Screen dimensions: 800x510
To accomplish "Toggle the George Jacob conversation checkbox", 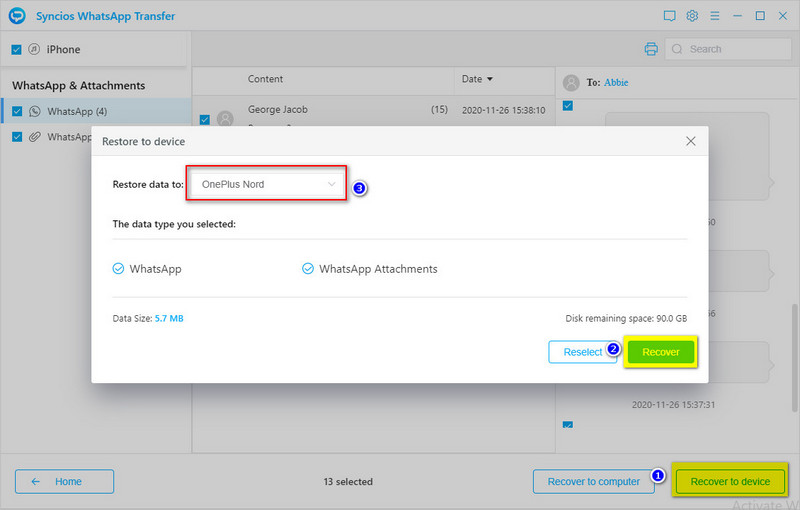I will pyautogui.click(x=205, y=119).
